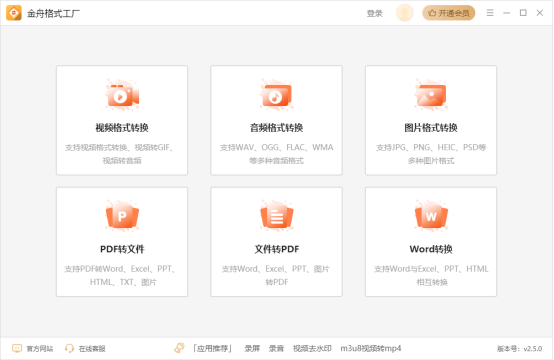Click the 录音 audio recording link

tap(276, 349)
